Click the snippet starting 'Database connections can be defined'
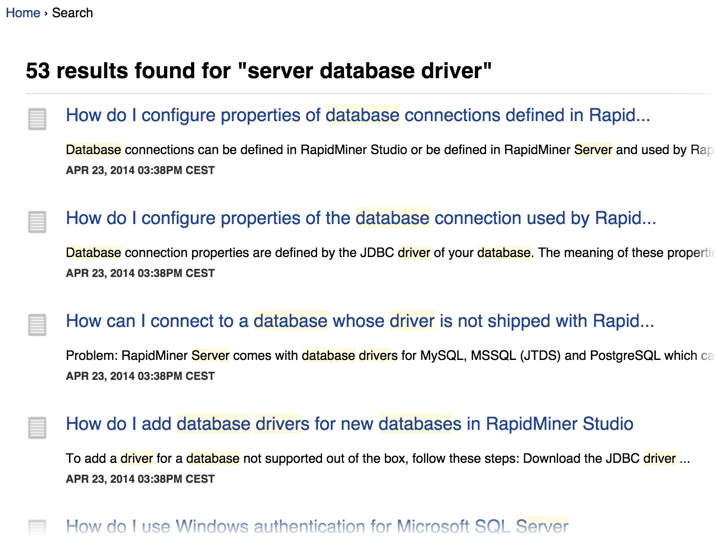The width and height of the screenshot is (716, 538). pyautogui.click(x=390, y=150)
